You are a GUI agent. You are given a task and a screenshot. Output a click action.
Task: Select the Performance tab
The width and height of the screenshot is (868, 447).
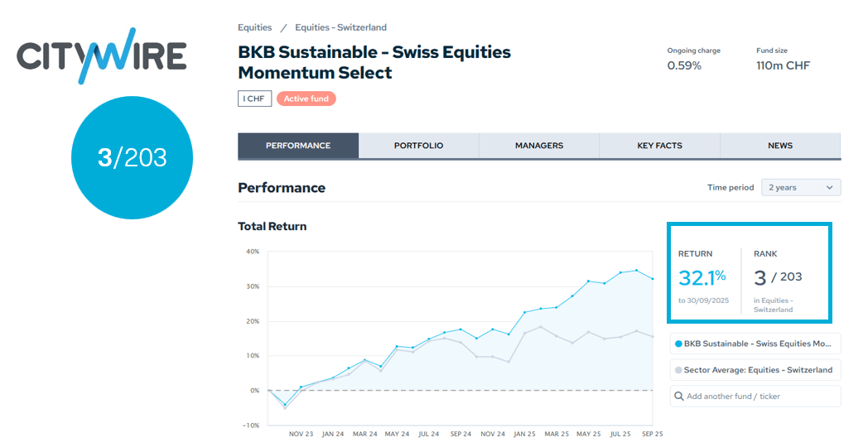[298, 146]
